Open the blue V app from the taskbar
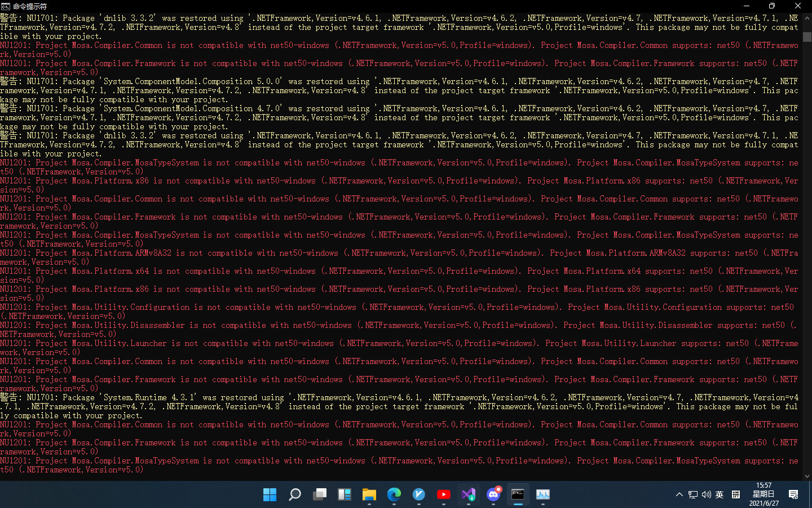This screenshot has width=812, height=508. point(419,494)
